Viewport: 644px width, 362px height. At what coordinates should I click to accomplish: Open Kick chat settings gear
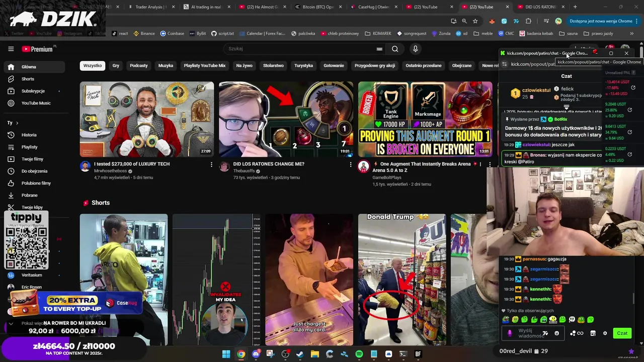click(605, 333)
